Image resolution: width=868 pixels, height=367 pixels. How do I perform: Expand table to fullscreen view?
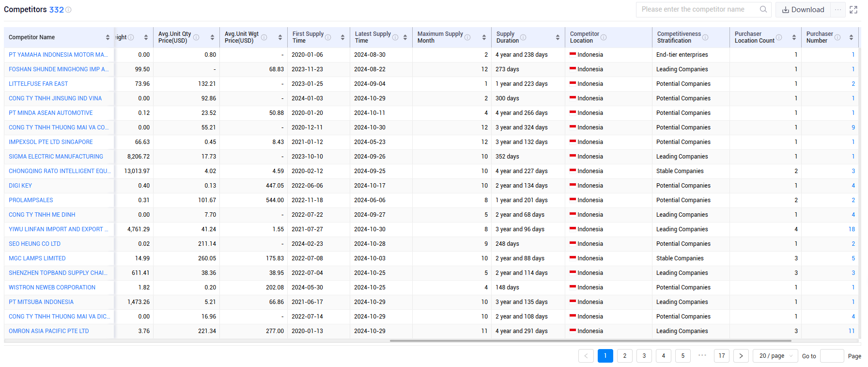click(x=853, y=10)
